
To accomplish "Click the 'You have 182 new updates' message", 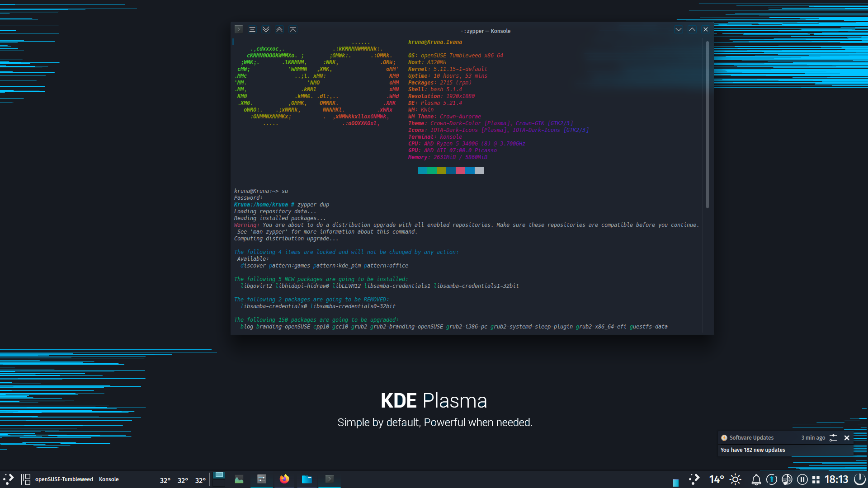I will (753, 450).
